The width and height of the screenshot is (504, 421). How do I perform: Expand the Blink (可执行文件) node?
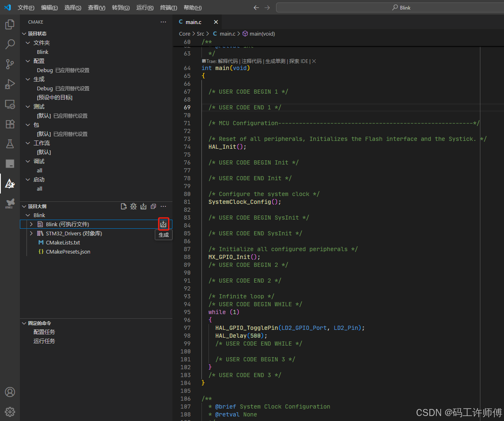tap(31, 224)
